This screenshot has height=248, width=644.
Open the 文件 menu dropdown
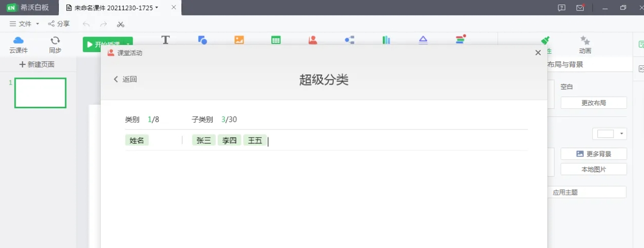pyautogui.click(x=24, y=24)
